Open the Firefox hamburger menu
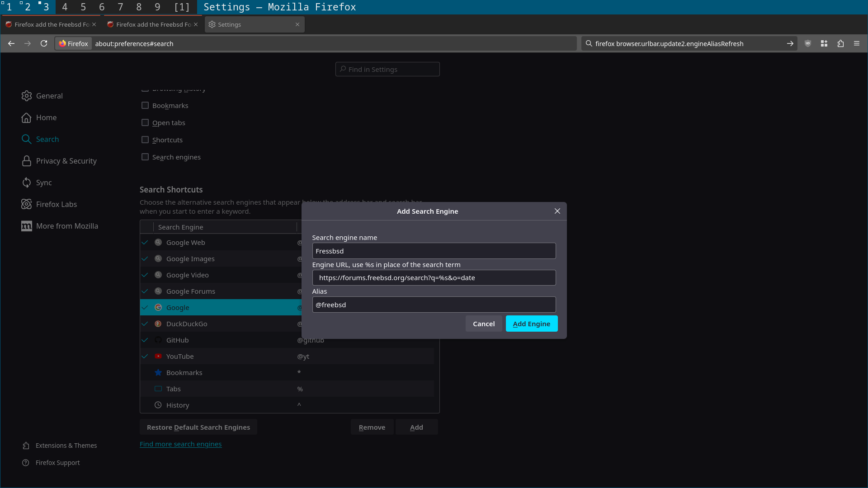868x488 pixels. 857,43
